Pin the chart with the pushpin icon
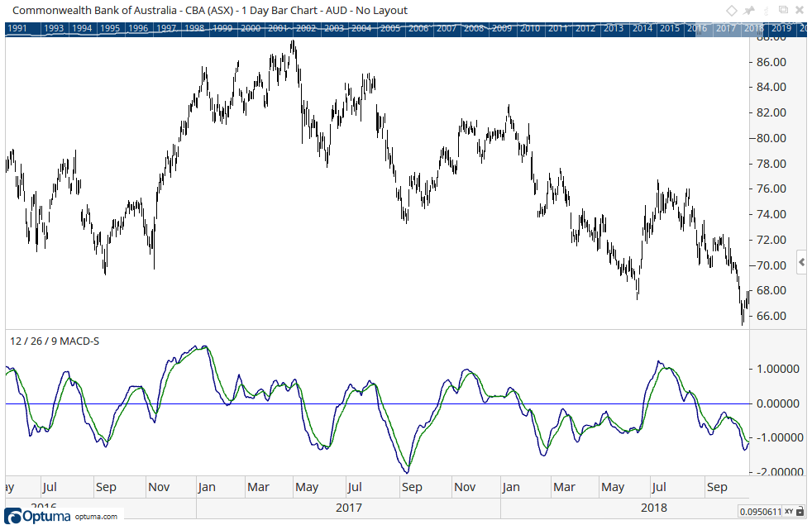Image resolution: width=812 pixels, height=525 pixels. [x=749, y=11]
